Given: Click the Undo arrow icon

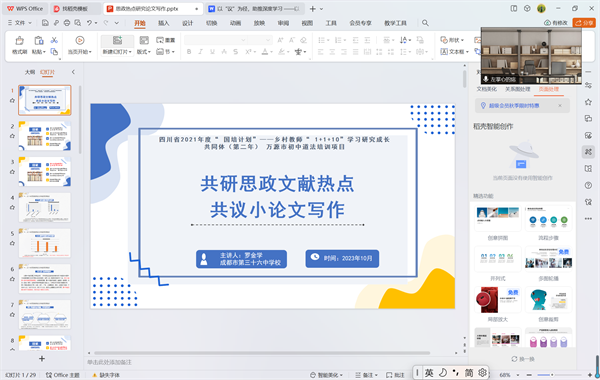Looking at the screenshot, I should pyautogui.click(x=89, y=23).
